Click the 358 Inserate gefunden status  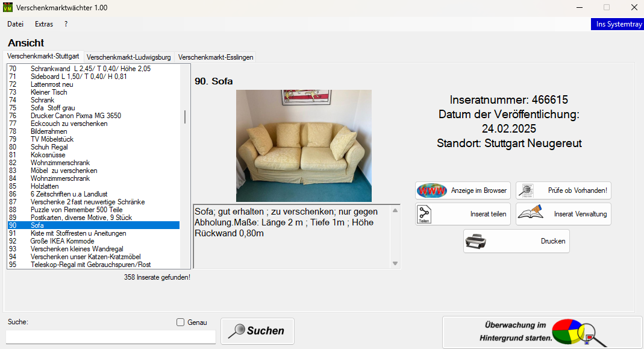pyautogui.click(x=157, y=277)
